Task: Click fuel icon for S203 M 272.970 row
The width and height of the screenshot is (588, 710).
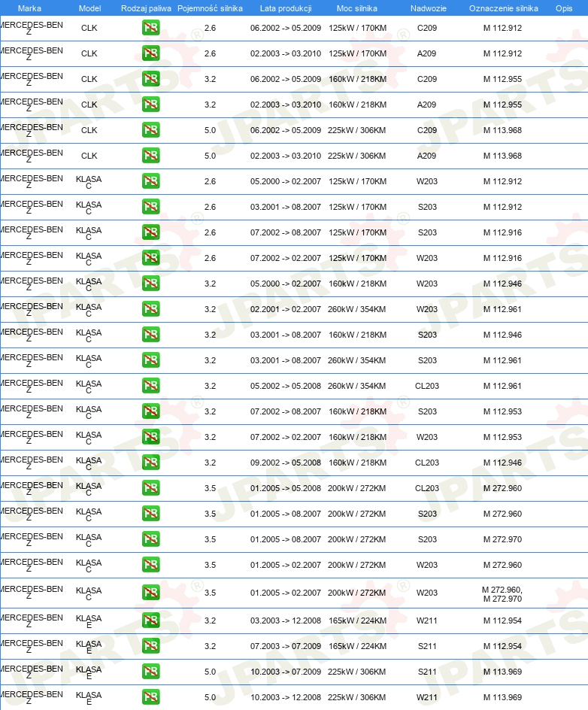Action: (150, 540)
